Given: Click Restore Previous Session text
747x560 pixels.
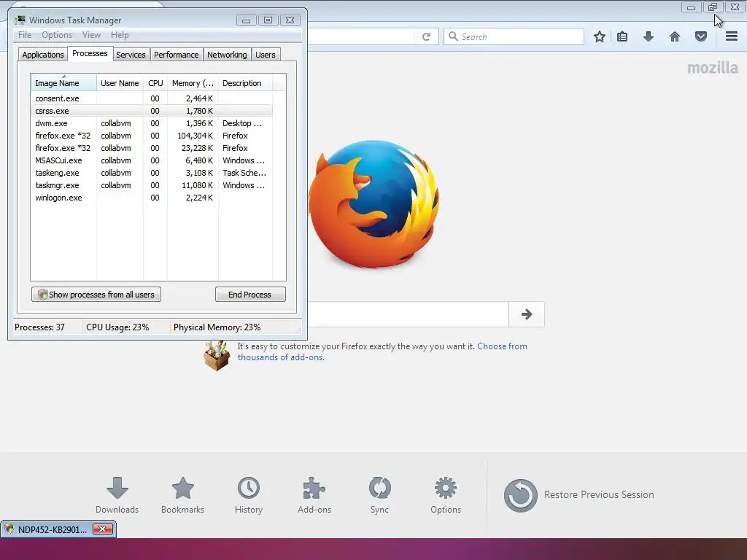Looking at the screenshot, I should tap(599, 495).
